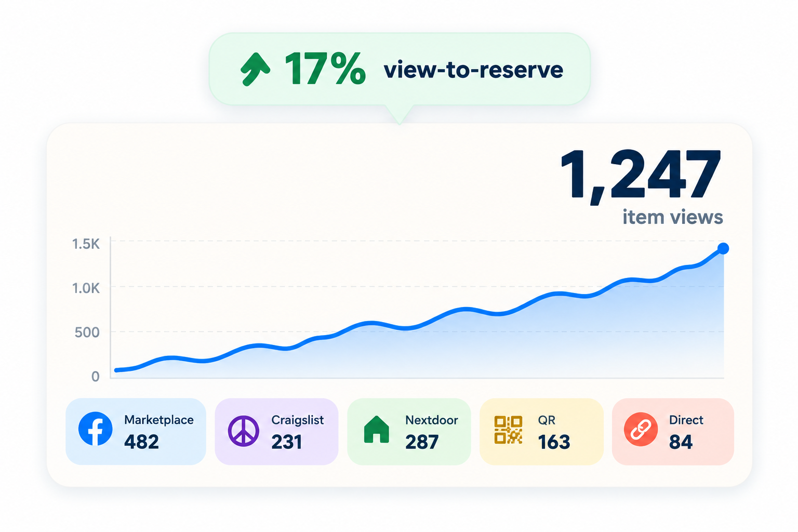Open the Craigslist 231 source card
This screenshot has width=798, height=532.
coord(276,432)
